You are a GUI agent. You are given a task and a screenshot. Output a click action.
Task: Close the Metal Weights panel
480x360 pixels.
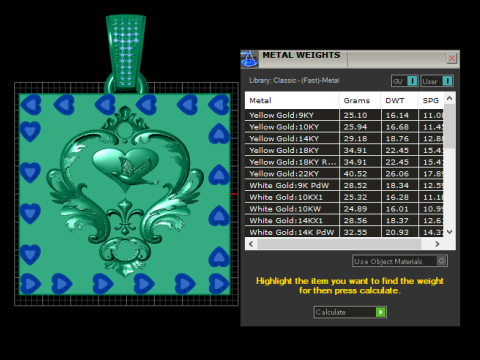[452, 58]
